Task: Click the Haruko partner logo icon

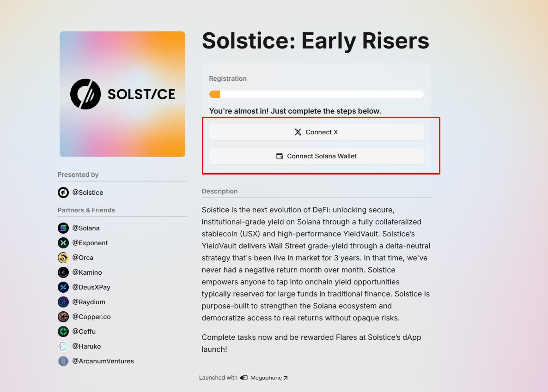Action: tap(63, 346)
